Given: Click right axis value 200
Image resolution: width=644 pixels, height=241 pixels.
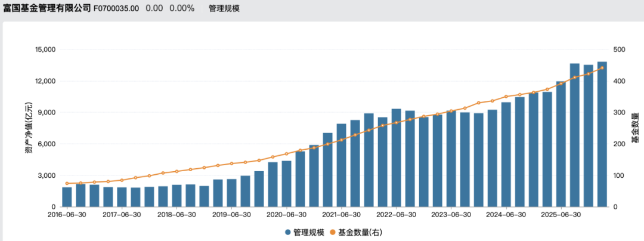Looking at the screenshot, I should [x=620, y=144].
